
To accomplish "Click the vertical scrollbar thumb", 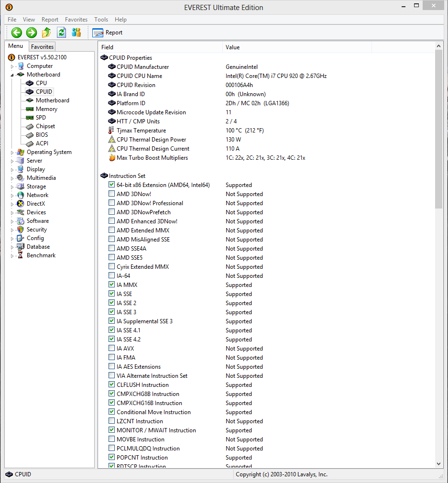I will 438,129.
